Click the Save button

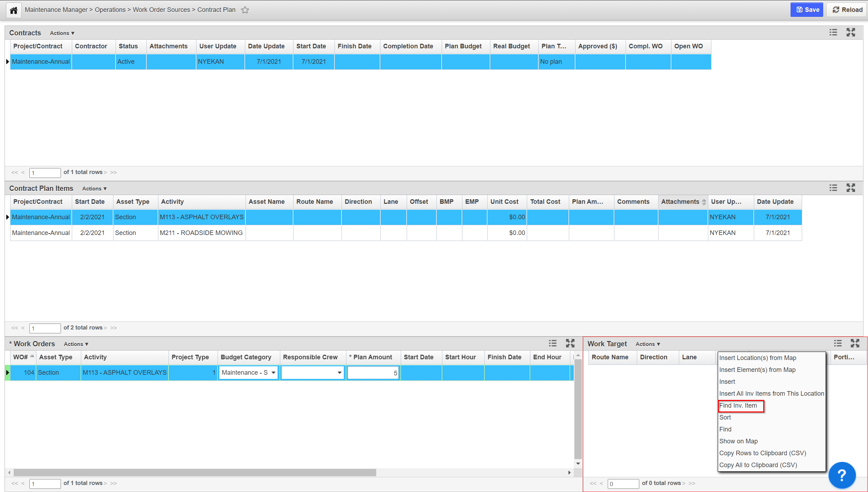[x=807, y=10]
